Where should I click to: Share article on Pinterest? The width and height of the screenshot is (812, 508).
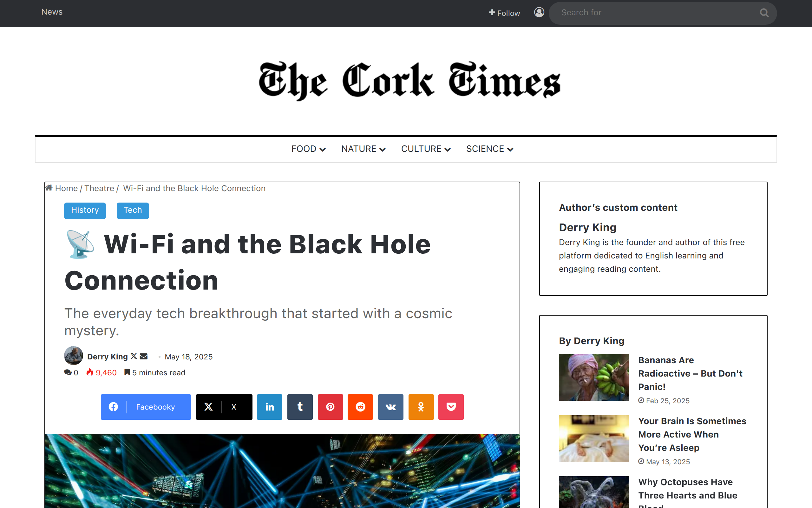pos(330,407)
